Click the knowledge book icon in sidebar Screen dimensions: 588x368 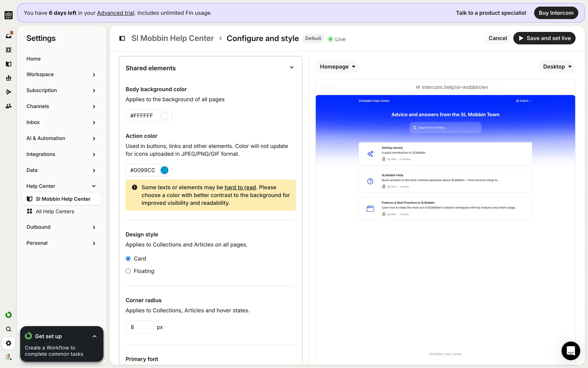pyautogui.click(x=9, y=64)
